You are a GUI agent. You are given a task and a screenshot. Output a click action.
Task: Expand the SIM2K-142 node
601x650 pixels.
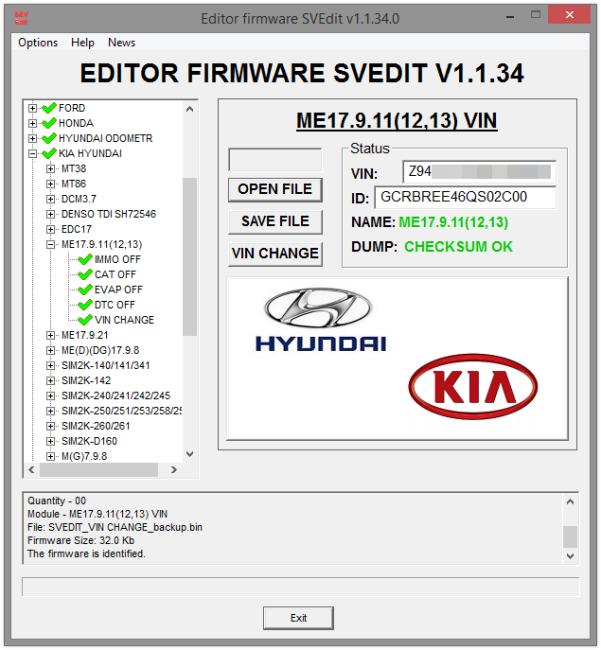(x=51, y=381)
